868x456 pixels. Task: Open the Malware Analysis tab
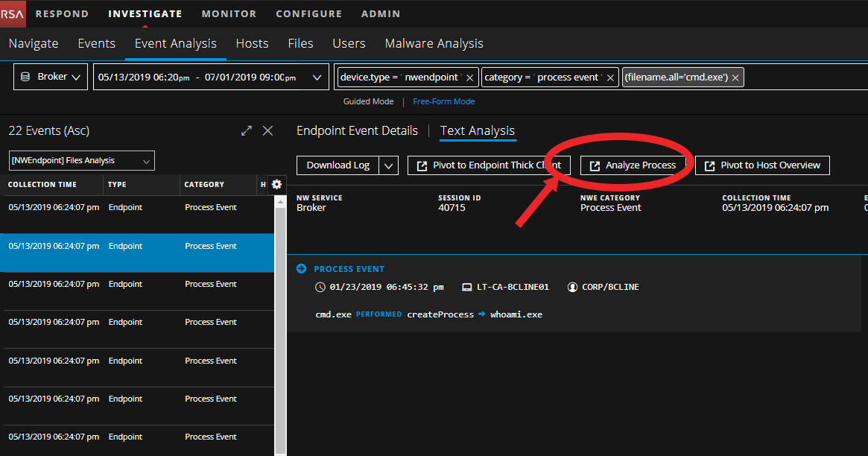434,43
